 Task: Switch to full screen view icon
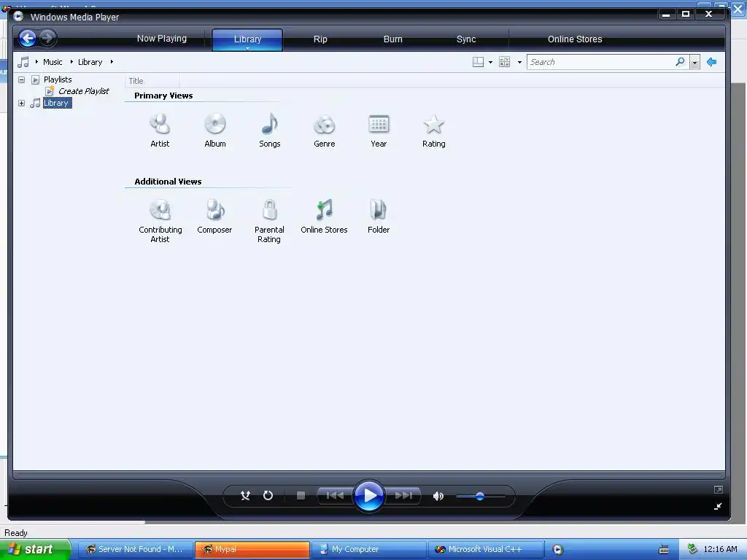coord(719,489)
